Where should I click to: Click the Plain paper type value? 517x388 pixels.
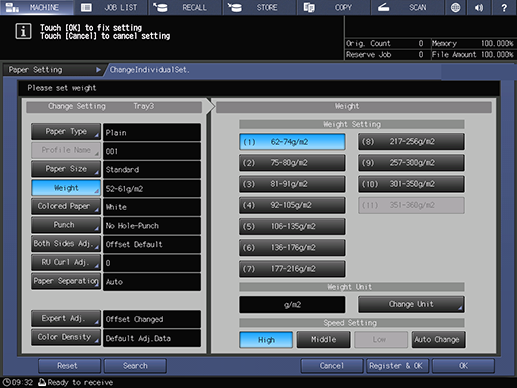152,132
